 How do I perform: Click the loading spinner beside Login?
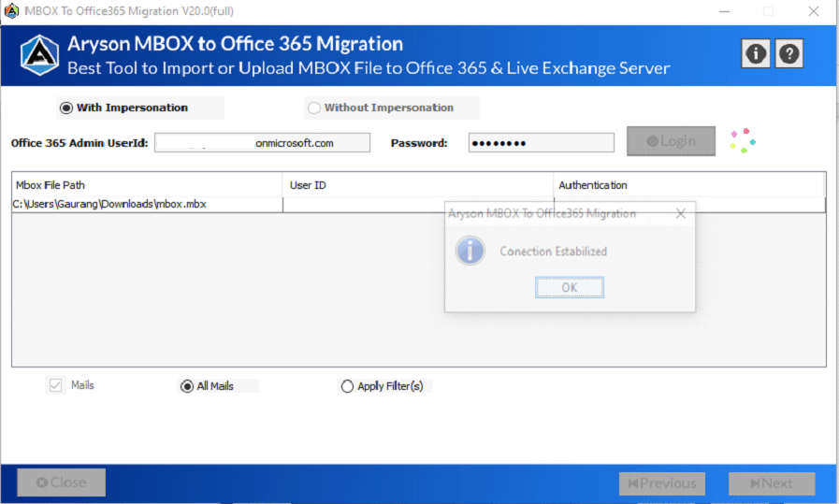coord(743,140)
